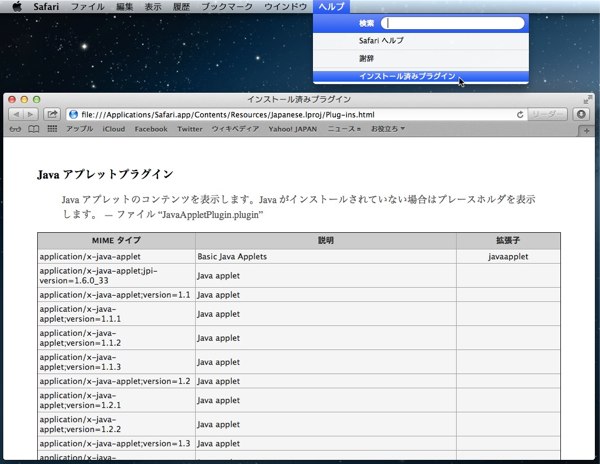Image resolution: width=600 pixels, height=464 pixels.
Task: Expand the お役立ち bookmarks dropdown
Action: pyautogui.click(x=388, y=129)
